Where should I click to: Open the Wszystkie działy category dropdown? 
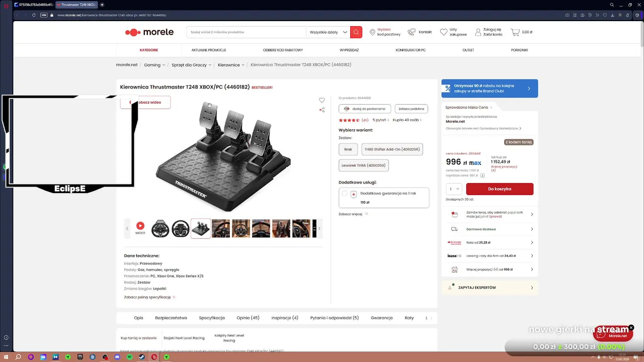328,32
